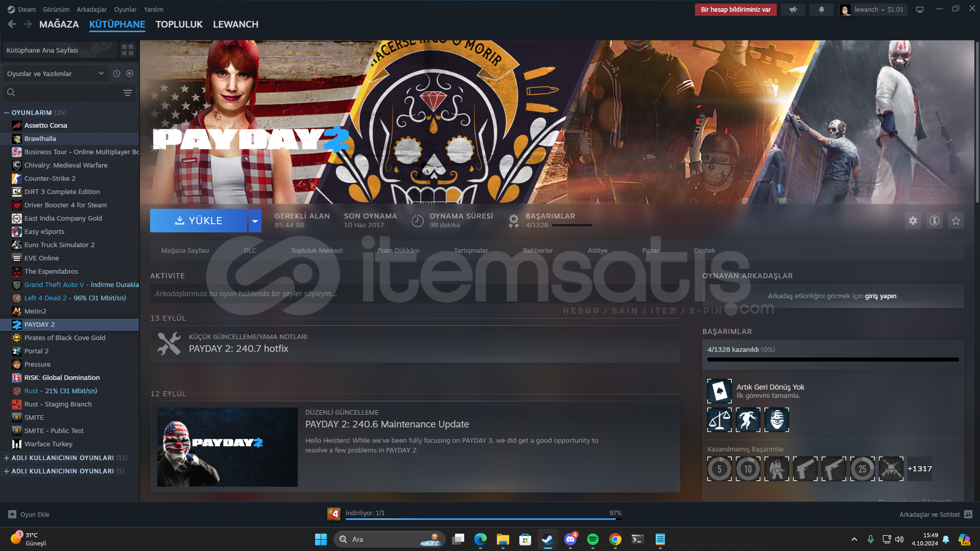Open Discord from the taskbar

(x=570, y=539)
